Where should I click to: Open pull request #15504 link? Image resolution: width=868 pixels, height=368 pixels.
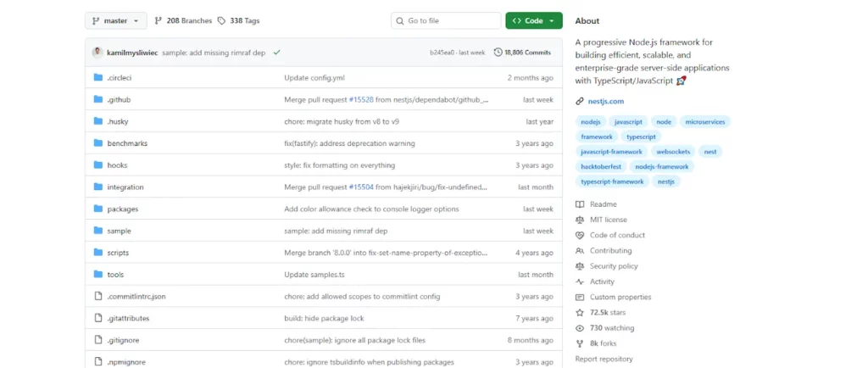361,187
